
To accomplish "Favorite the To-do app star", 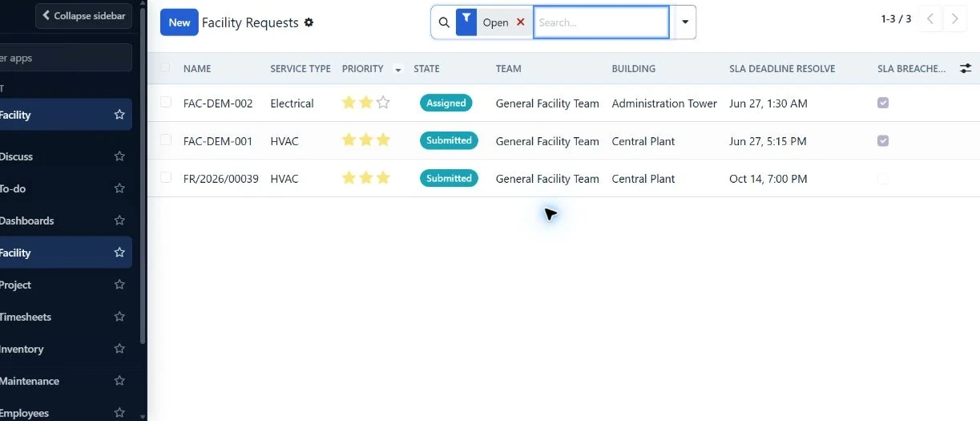I will click(119, 188).
